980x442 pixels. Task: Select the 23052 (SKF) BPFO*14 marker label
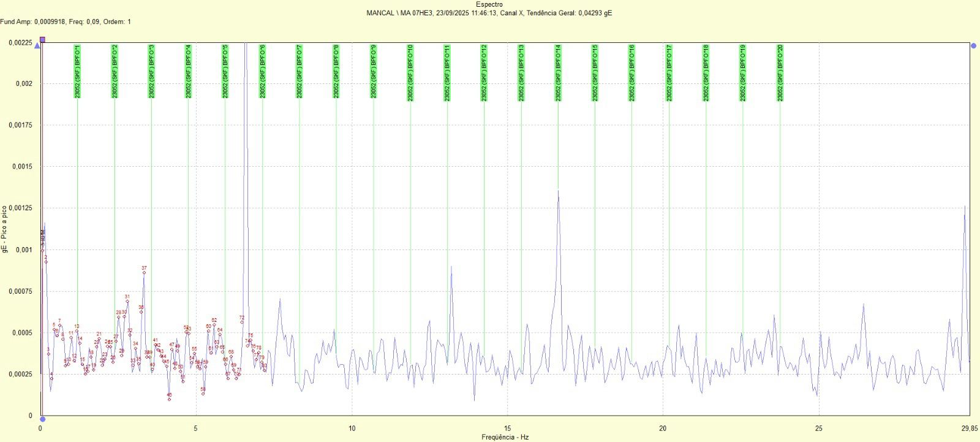pos(558,72)
